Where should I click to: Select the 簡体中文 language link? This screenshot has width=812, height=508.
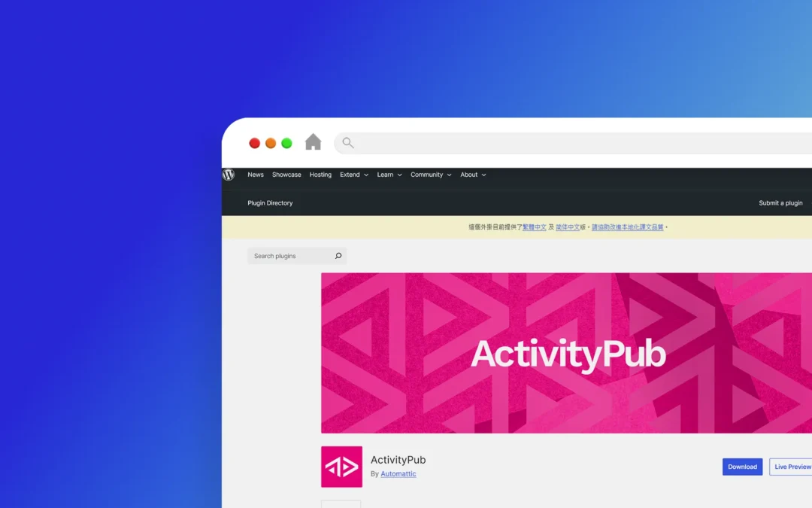pyautogui.click(x=568, y=227)
